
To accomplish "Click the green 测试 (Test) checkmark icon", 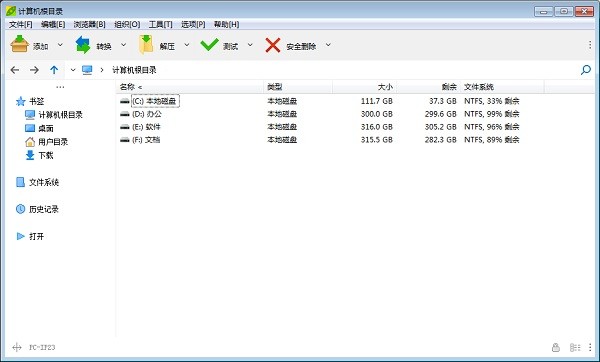I will coord(209,44).
